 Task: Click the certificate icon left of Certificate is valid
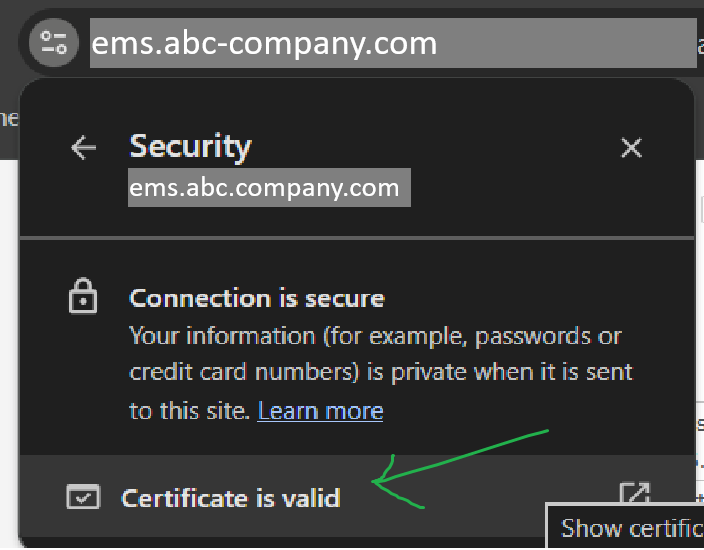click(83, 496)
